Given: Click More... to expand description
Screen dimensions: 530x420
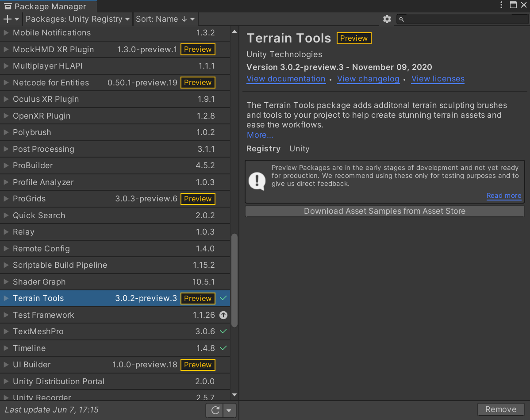Looking at the screenshot, I should click(260, 135).
